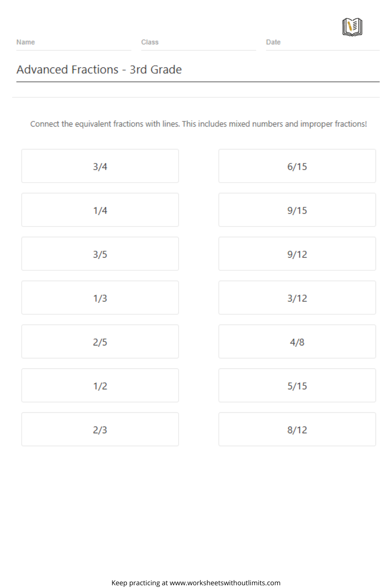Choose the 6/15 fraction box
The height and width of the screenshot is (588, 392).
[x=297, y=166]
